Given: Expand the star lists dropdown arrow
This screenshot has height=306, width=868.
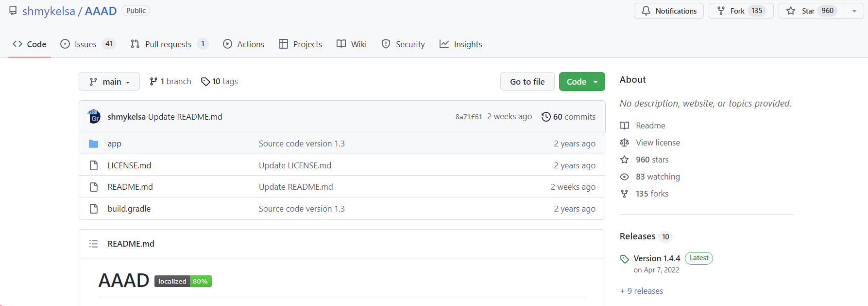Looking at the screenshot, I should [854, 11].
